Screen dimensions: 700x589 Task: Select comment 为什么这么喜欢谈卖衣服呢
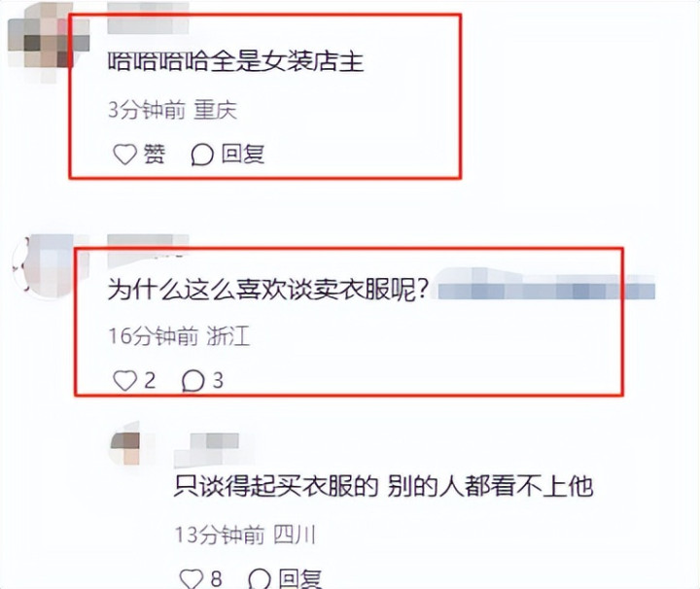tap(268, 290)
